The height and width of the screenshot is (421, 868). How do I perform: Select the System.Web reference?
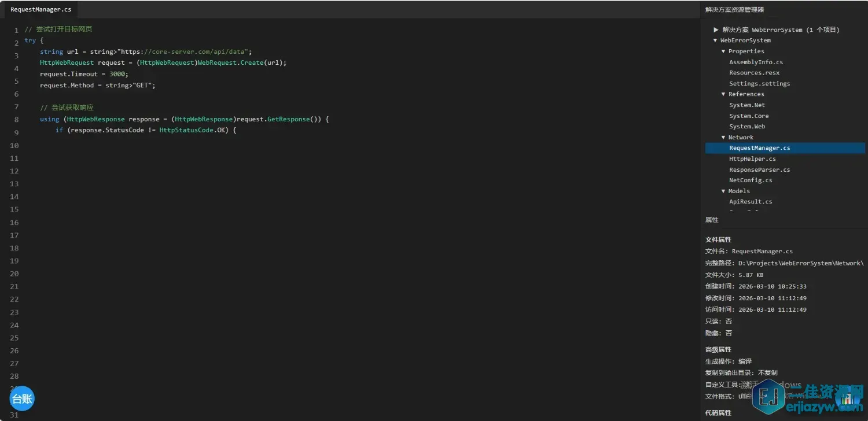click(746, 127)
